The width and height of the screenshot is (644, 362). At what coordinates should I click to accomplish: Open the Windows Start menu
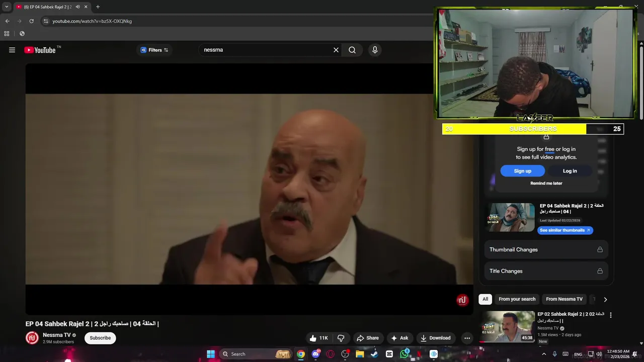tap(211, 354)
